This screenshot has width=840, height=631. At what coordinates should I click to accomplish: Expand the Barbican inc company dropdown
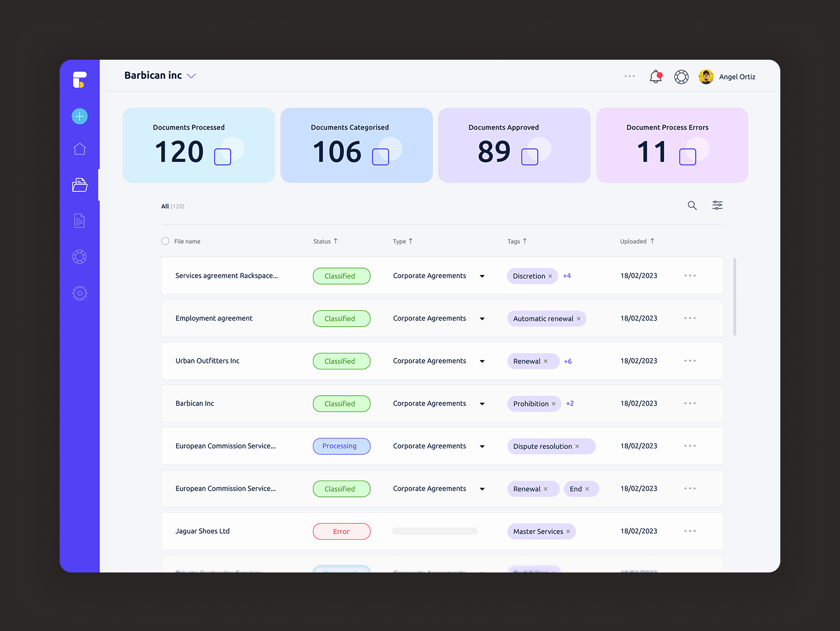pyautogui.click(x=191, y=76)
